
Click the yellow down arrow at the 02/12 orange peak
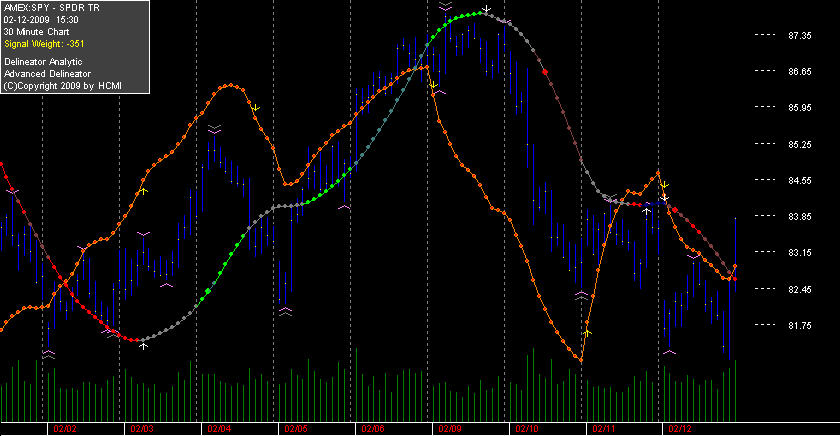click(x=664, y=185)
